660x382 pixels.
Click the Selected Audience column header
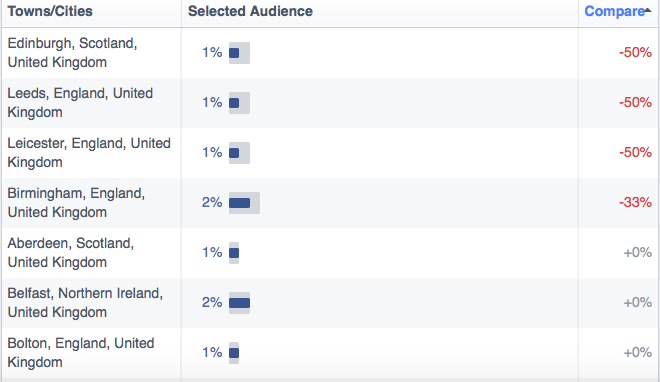250,11
